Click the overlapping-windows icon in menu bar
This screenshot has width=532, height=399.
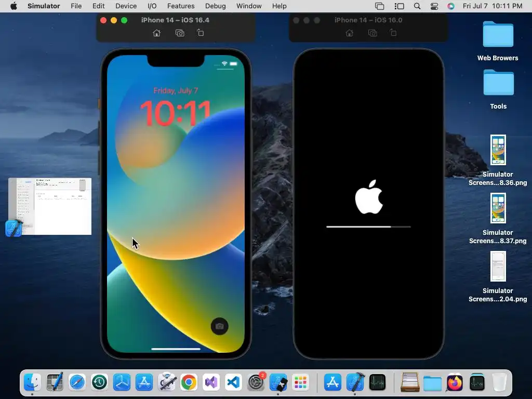pyautogui.click(x=379, y=6)
